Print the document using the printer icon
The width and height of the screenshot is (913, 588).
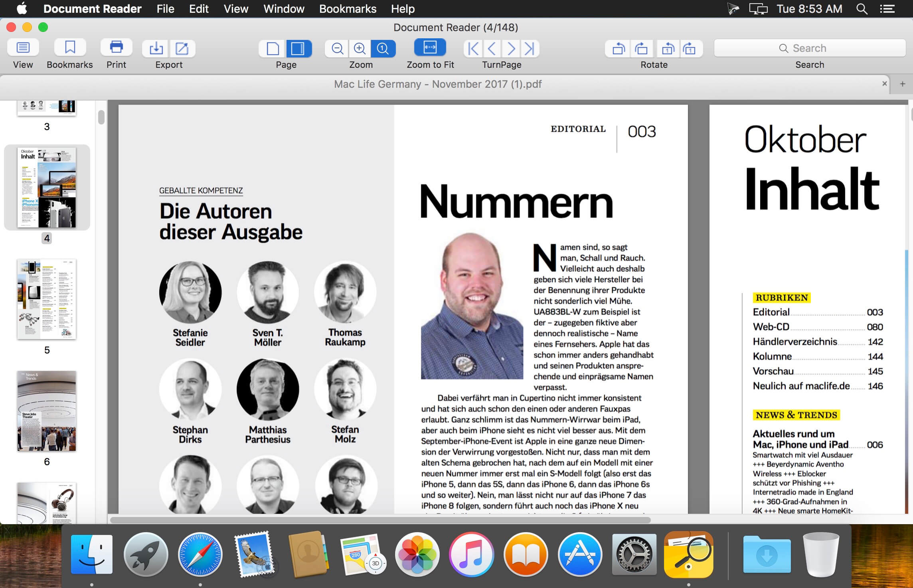coord(116,48)
